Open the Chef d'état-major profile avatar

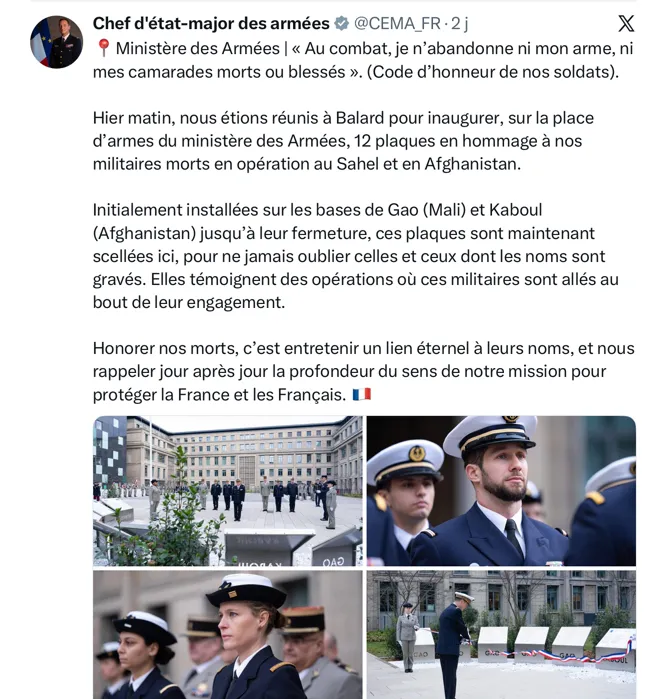(56, 42)
